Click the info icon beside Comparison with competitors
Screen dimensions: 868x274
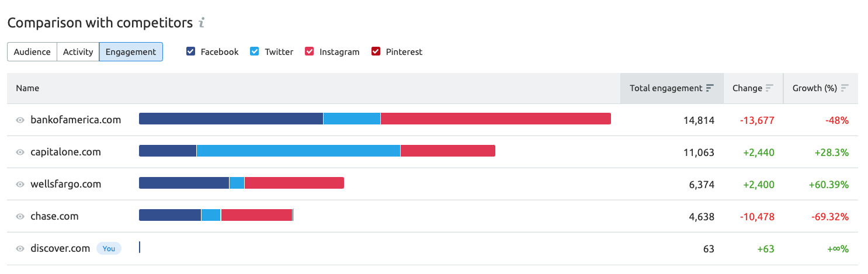coord(202,23)
